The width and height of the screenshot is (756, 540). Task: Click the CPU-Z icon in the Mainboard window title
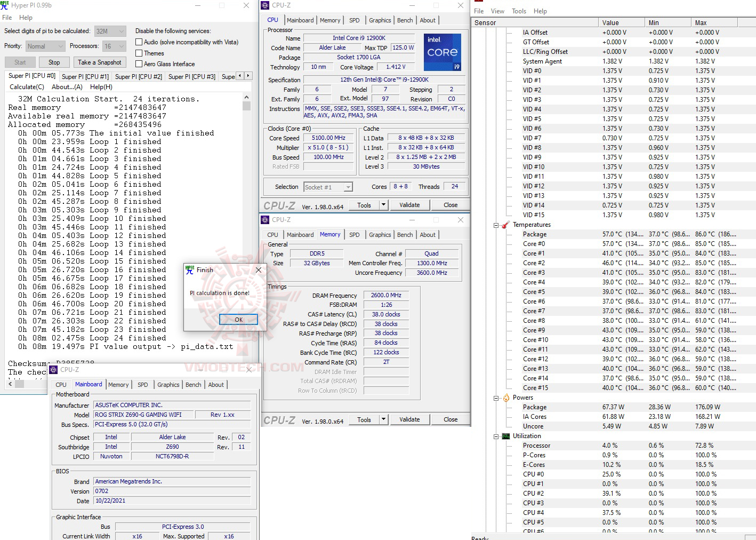click(x=53, y=370)
